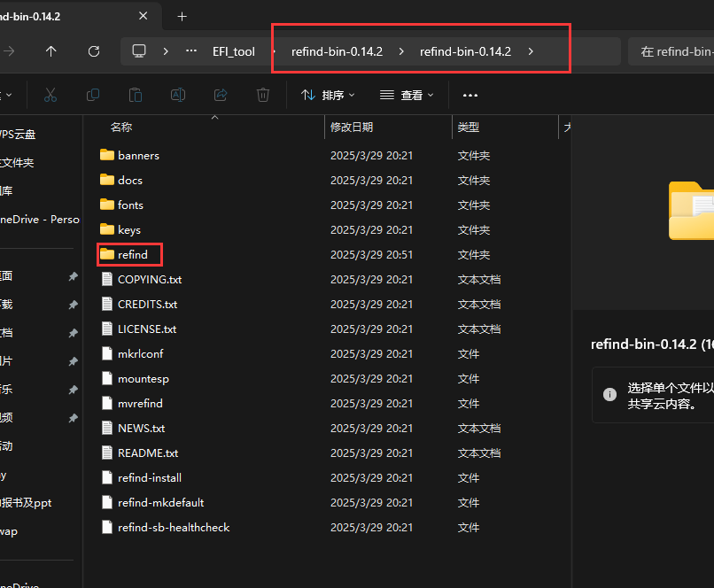
Task: Click the Refresh button
Action: 94,51
